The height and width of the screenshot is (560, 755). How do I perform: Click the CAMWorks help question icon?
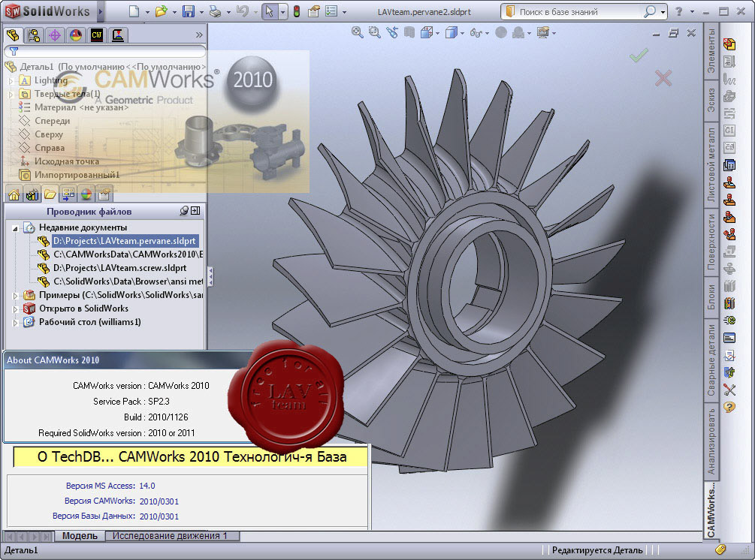pos(729,408)
